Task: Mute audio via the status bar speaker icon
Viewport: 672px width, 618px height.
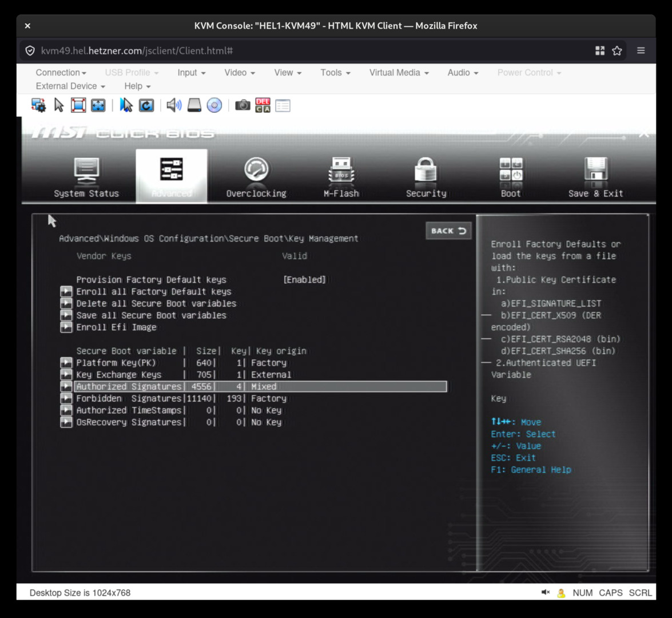Action: [x=544, y=593]
